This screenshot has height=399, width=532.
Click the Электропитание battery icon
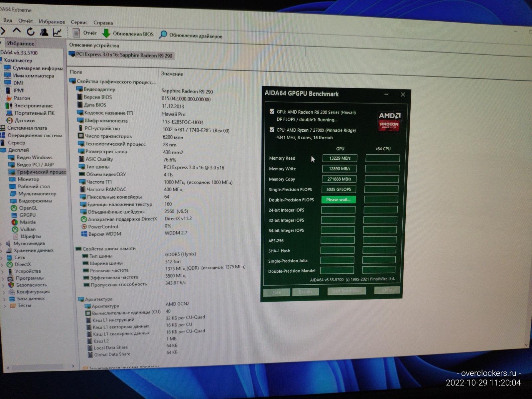pos(9,105)
